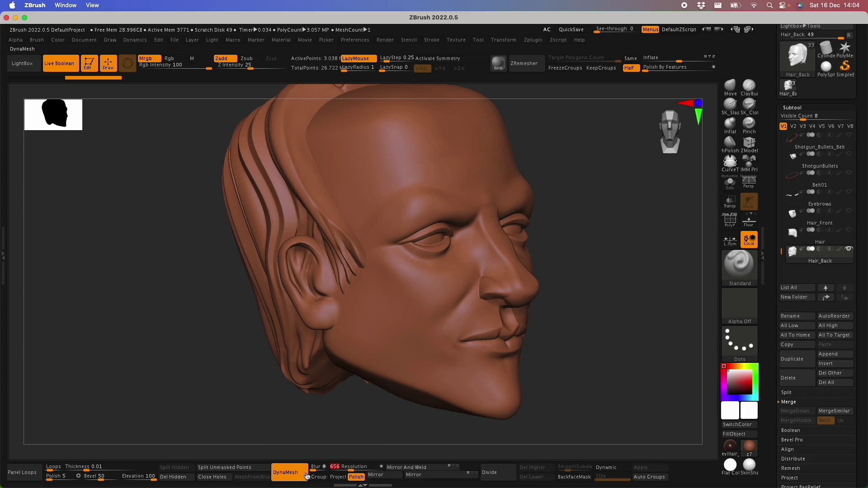Toggle Perspective distortion
Viewport: 868px width, 488px height.
tap(749, 183)
